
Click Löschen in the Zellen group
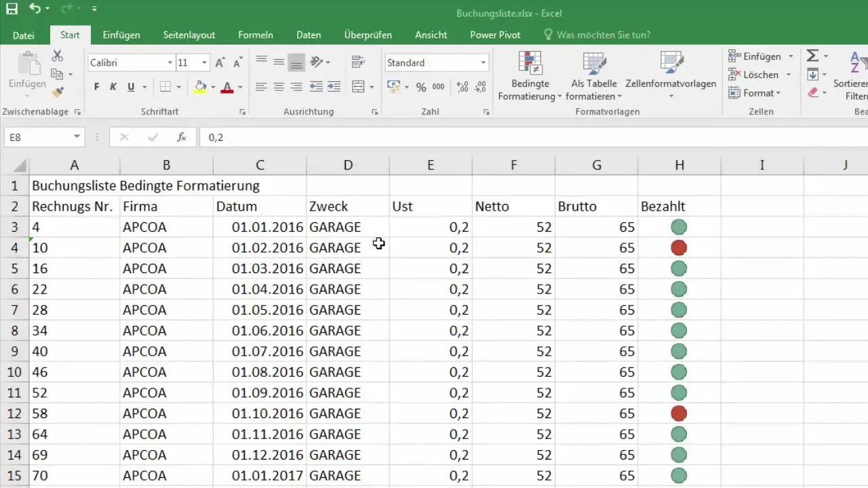pos(753,75)
